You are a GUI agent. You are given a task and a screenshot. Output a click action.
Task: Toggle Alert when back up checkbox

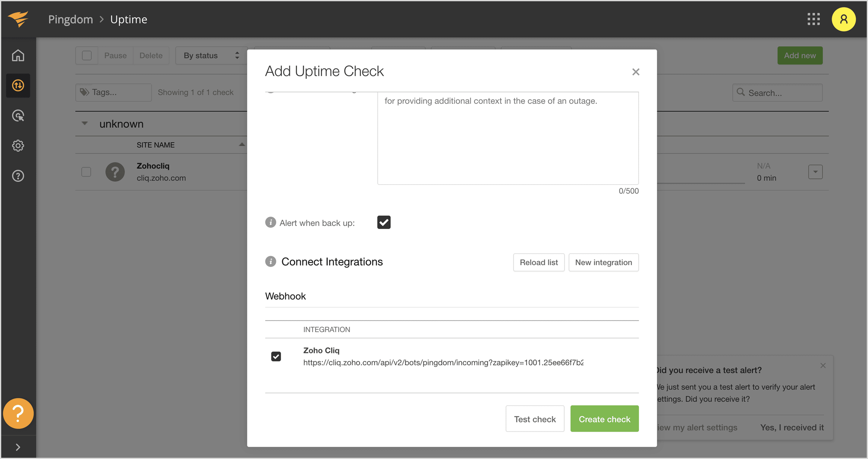point(384,222)
